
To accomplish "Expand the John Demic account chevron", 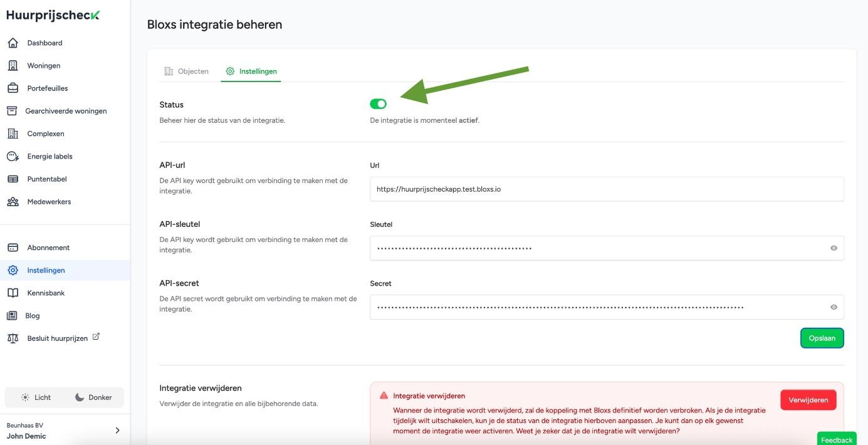I will pyautogui.click(x=117, y=431).
